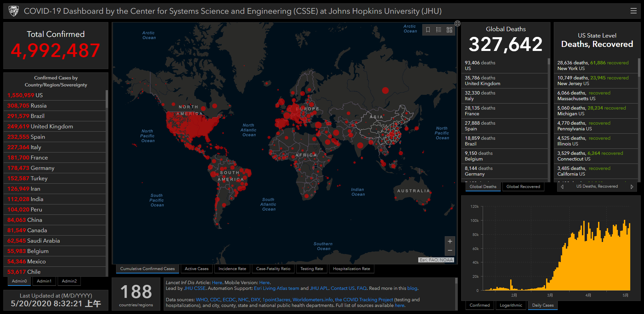Switch the chart to Confirmed view
Viewport: 644px width, 314px height.
point(480,305)
